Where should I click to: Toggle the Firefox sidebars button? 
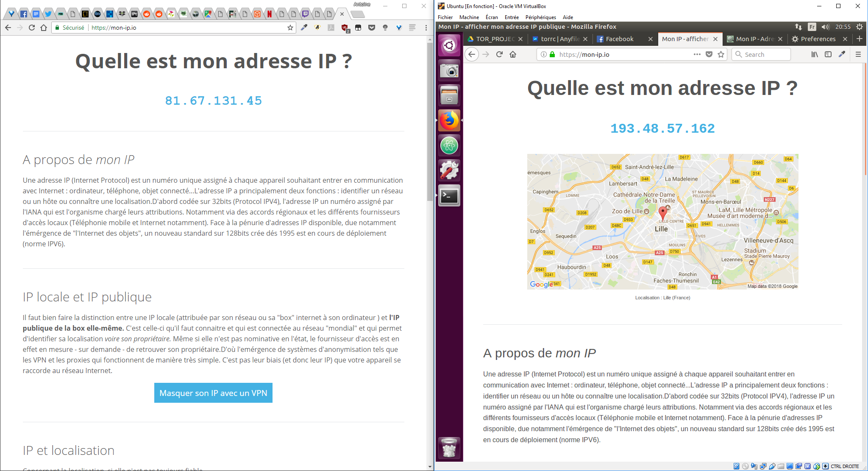click(828, 54)
